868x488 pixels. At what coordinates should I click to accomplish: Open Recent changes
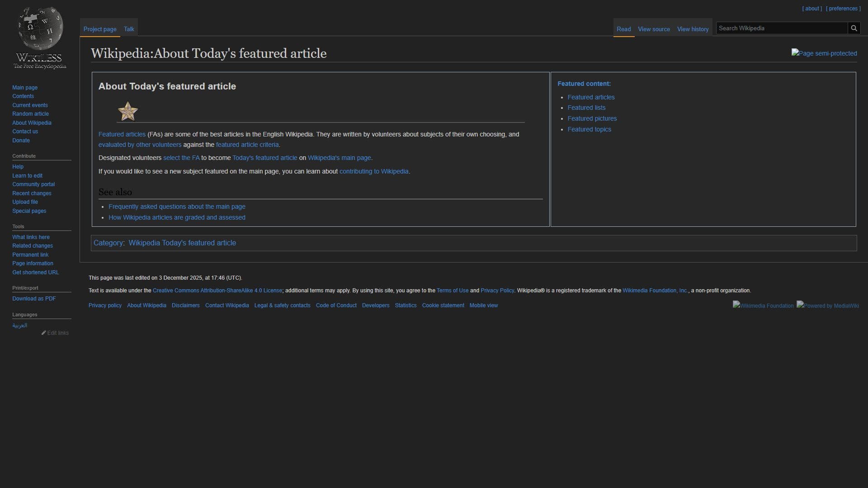pyautogui.click(x=32, y=193)
